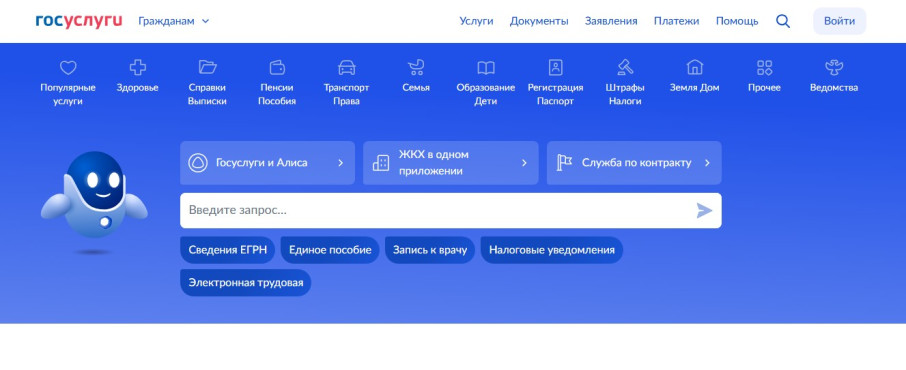Open Служба по контракту banner arrow
The width and height of the screenshot is (906, 370).
point(707,163)
